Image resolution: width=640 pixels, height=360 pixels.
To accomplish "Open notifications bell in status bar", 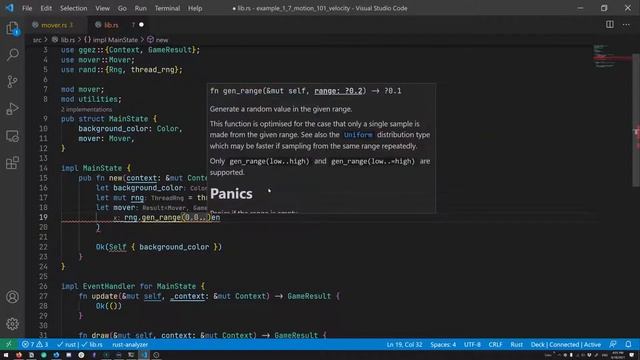I will pos(629,344).
